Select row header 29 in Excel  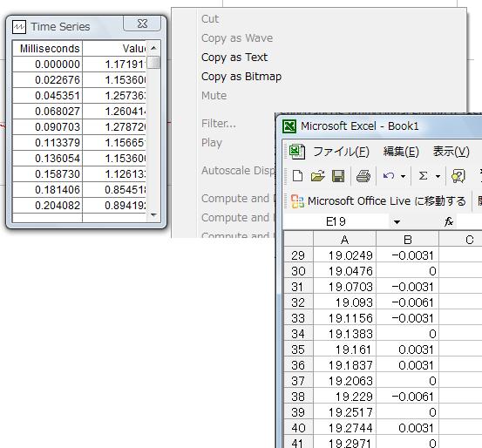298,255
